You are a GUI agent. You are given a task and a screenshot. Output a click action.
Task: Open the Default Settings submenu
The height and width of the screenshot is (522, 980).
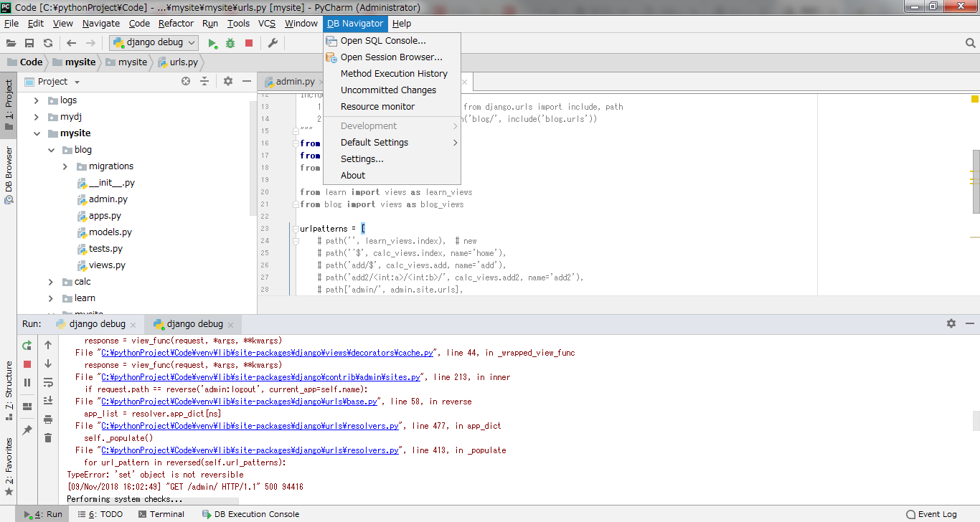tap(392, 143)
